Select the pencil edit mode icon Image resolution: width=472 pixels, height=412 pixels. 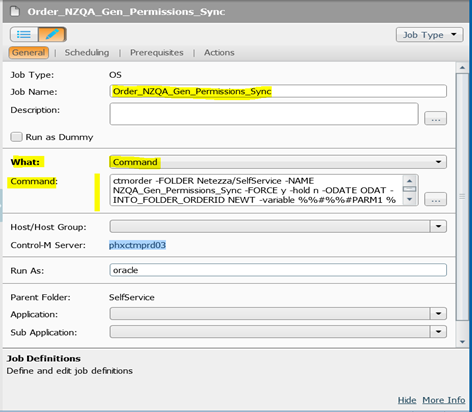52,34
